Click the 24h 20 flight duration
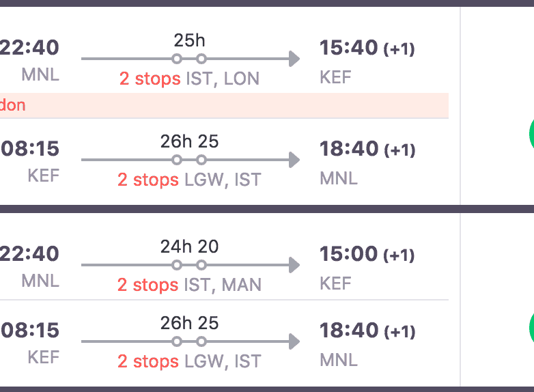 tap(189, 247)
